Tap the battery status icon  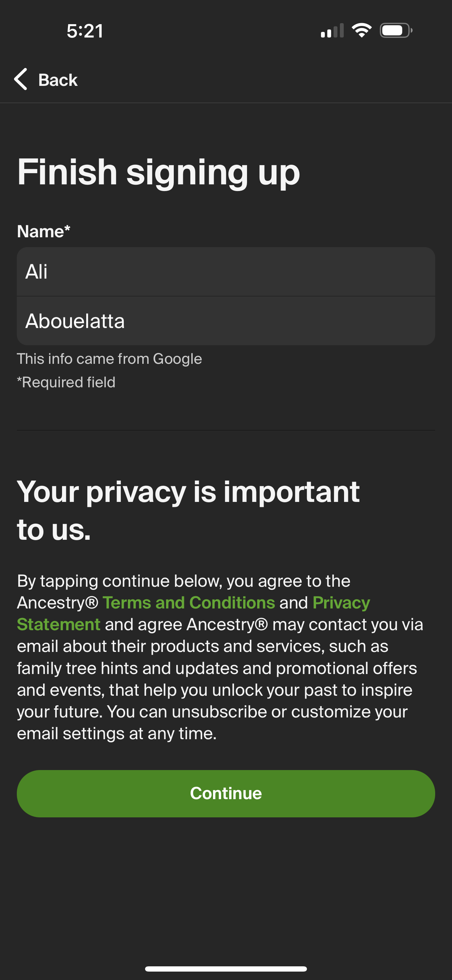396,31
